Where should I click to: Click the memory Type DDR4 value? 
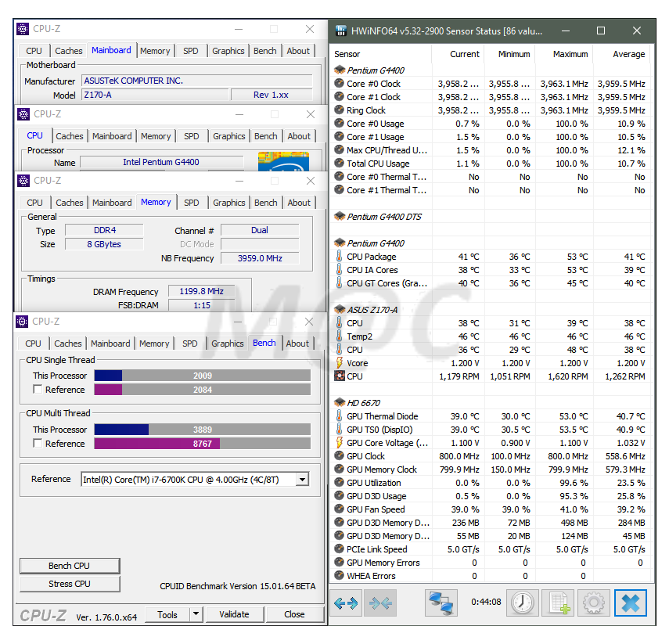[x=105, y=230]
